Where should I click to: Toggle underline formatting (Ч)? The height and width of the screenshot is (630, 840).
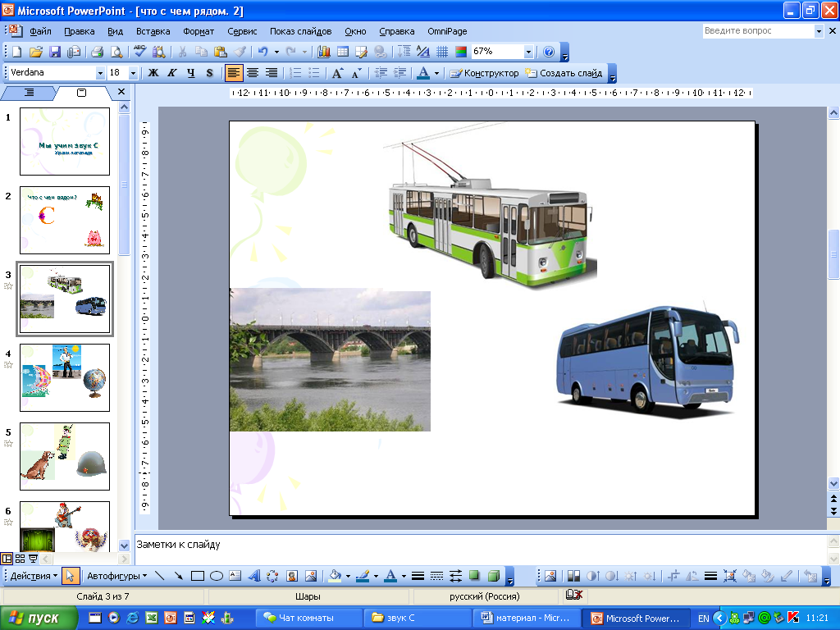(x=190, y=73)
